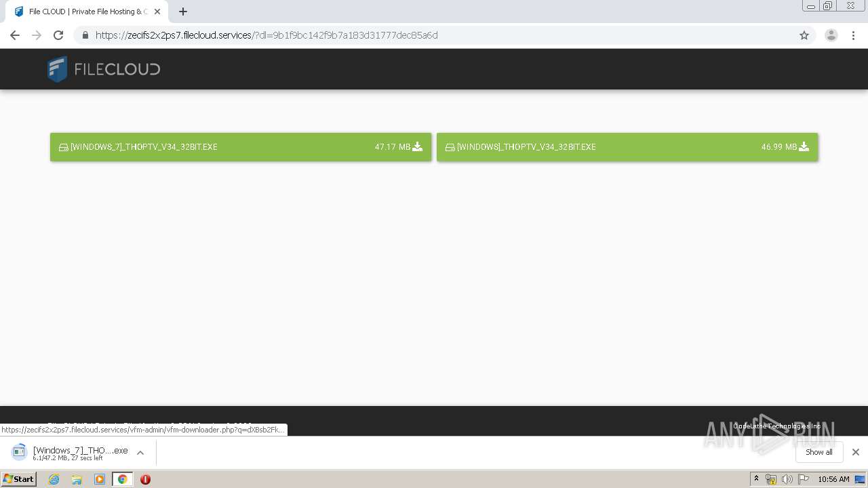Click the download icon beside 46.99 MB
The image size is (868, 488).
coord(804,146)
